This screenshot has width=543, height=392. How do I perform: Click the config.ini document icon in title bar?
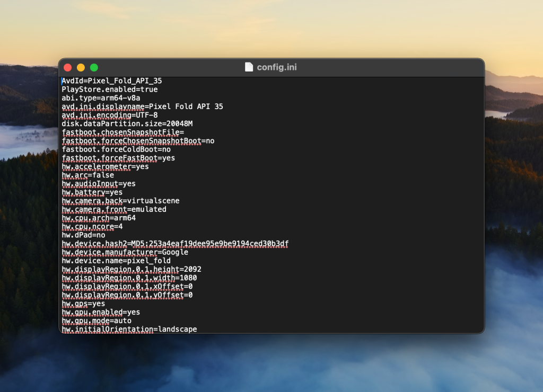249,67
